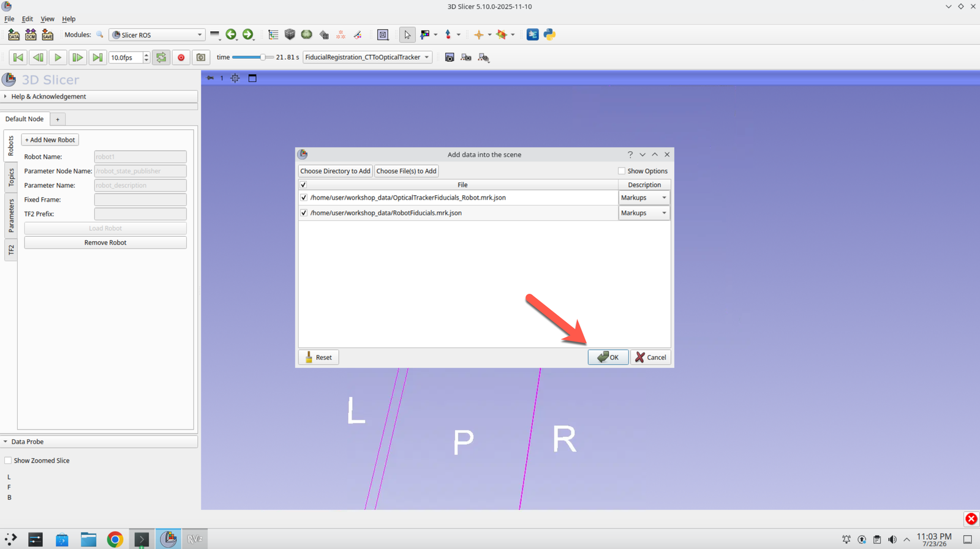Screen dimensions: 980x549
Task: Click the sequence snapshot camera icon
Action: click(x=201, y=58)
